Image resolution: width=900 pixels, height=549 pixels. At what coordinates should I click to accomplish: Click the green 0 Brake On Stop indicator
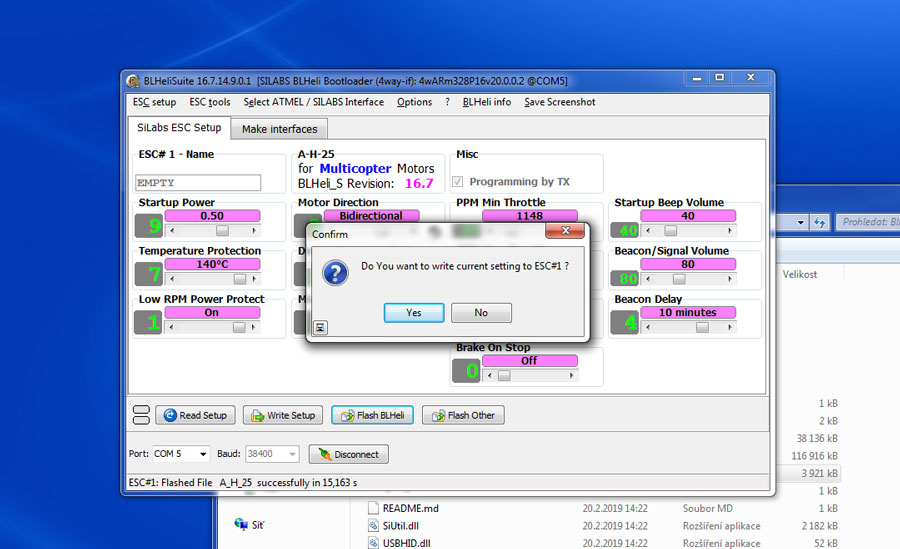click(465, 370)
